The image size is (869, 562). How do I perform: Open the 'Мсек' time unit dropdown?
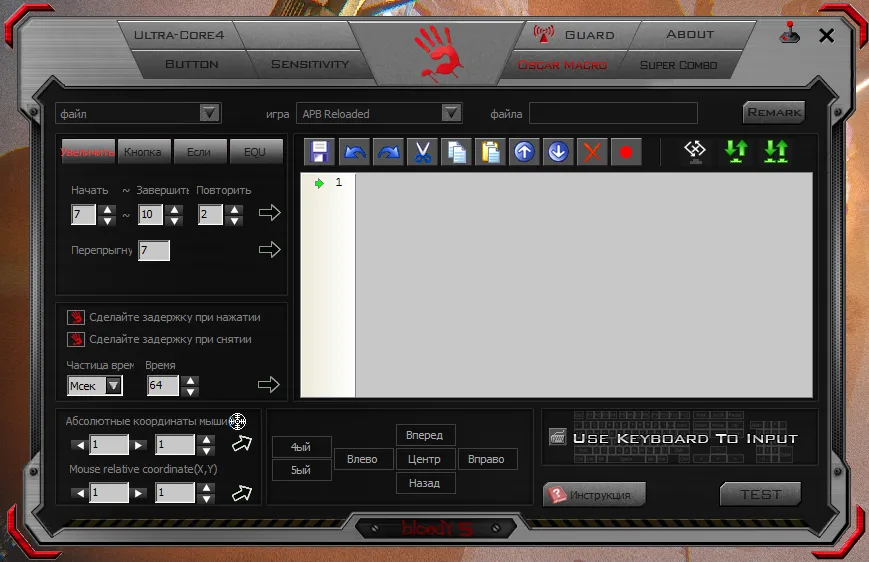click(x=113, y=386)
